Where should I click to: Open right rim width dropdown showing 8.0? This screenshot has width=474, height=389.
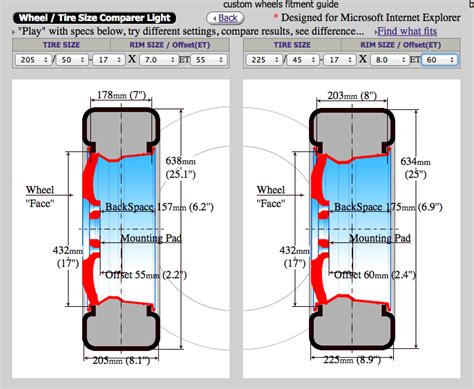(x=389, y=60)
